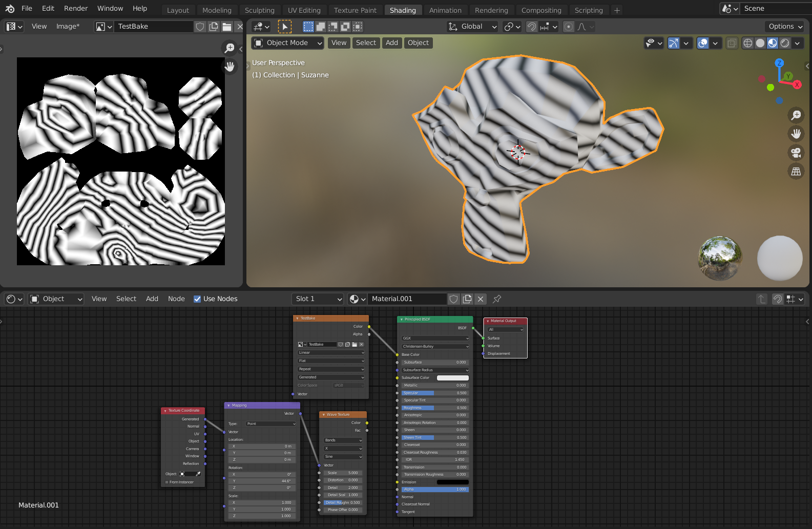Open the Render menu
The image size is (812, 529).
(76, 9)
